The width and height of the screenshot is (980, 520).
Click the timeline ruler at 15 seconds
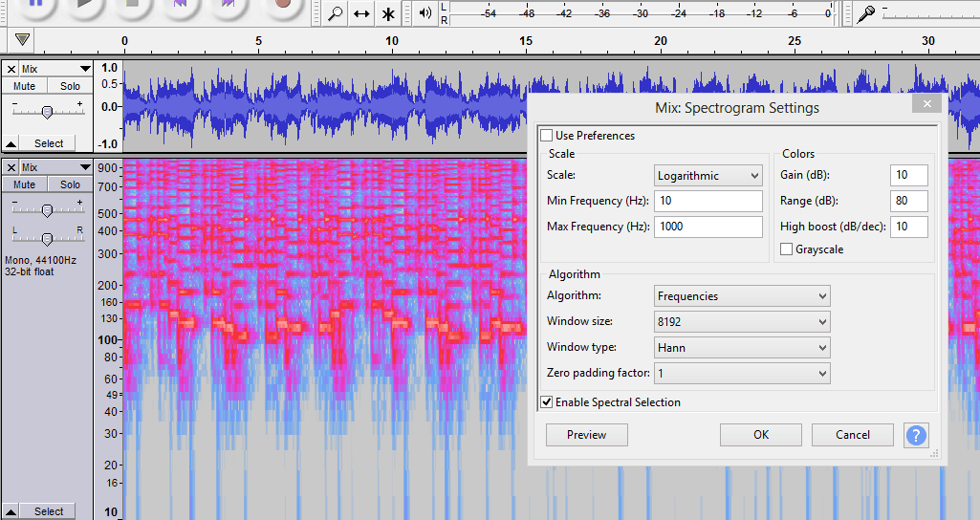pos(526,41)
